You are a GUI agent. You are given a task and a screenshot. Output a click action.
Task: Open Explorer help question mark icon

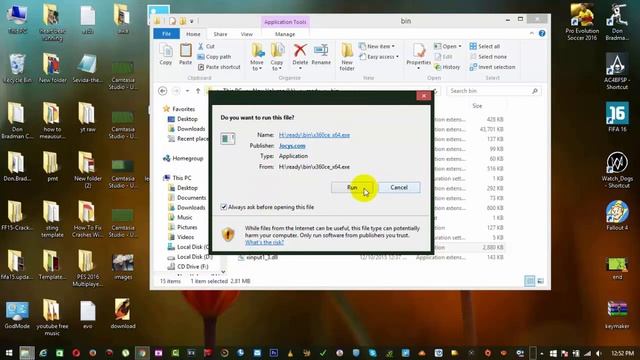542,33
